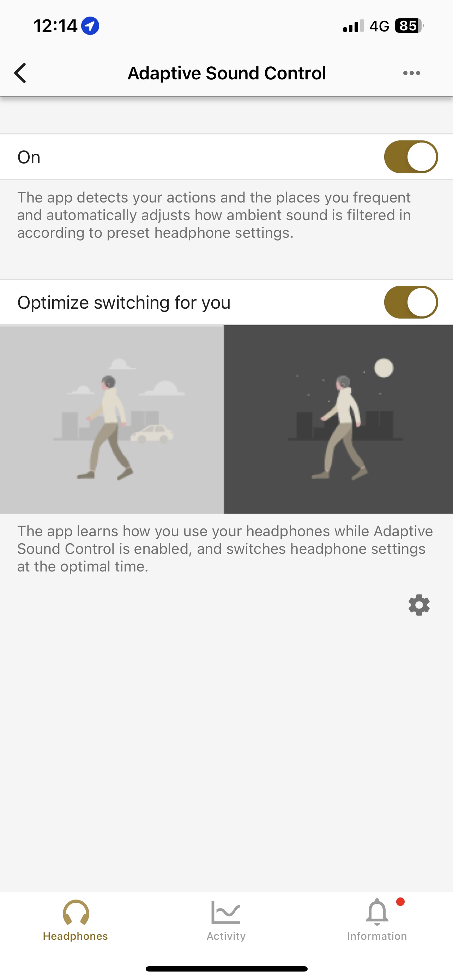Viewport: 453px width, 980px height.
Task: Tap the Activity chart icon
Action: pos(226,912)
